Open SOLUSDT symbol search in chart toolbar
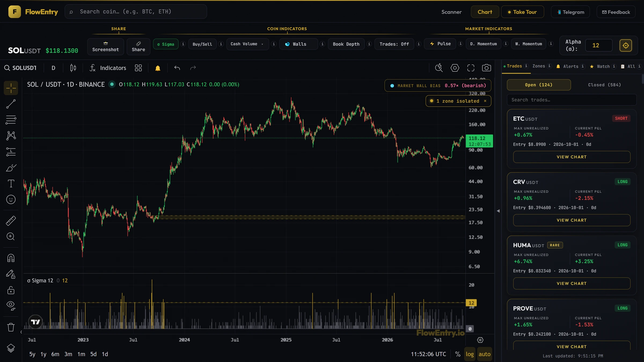 [x=21, y=68]
